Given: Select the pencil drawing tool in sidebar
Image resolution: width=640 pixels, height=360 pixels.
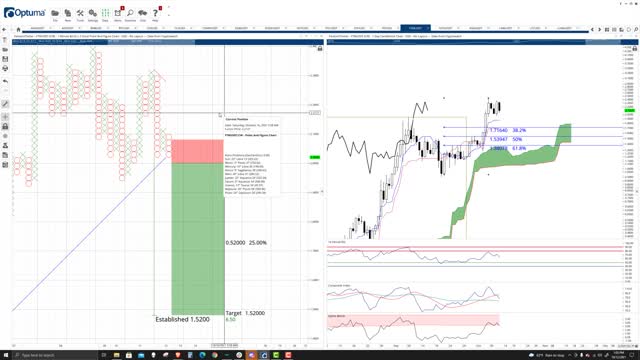Looking at the screenshot, I should [x=5, y=104].
